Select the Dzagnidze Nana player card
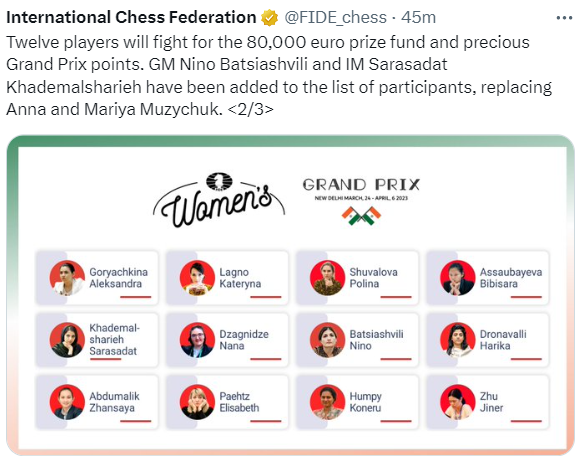578x456 pixels. click(x=227, y=340)
